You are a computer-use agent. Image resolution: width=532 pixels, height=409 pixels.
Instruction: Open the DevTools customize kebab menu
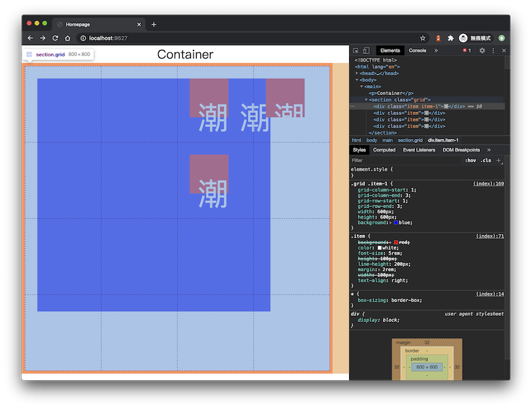coord(493,51)
